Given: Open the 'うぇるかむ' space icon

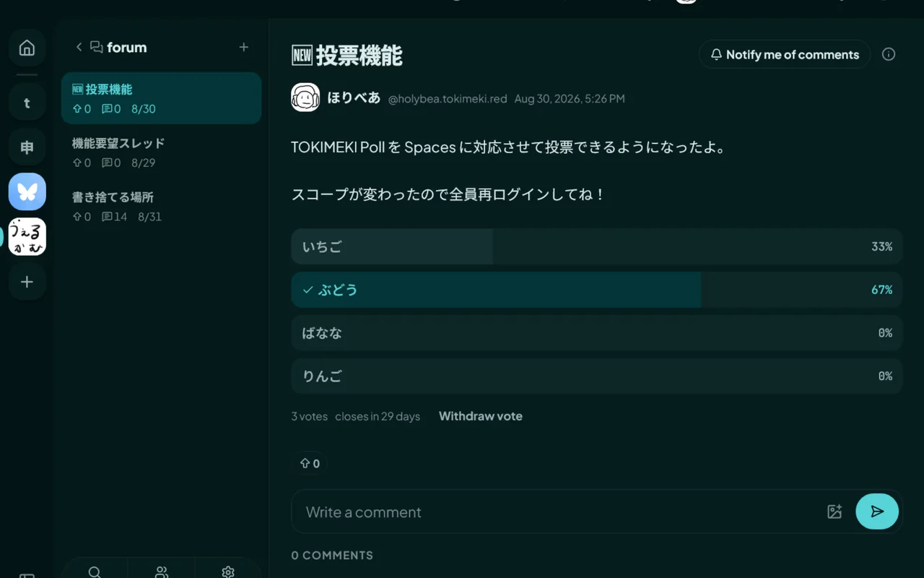Looking at the screenshot, I should tap(27, 237).
